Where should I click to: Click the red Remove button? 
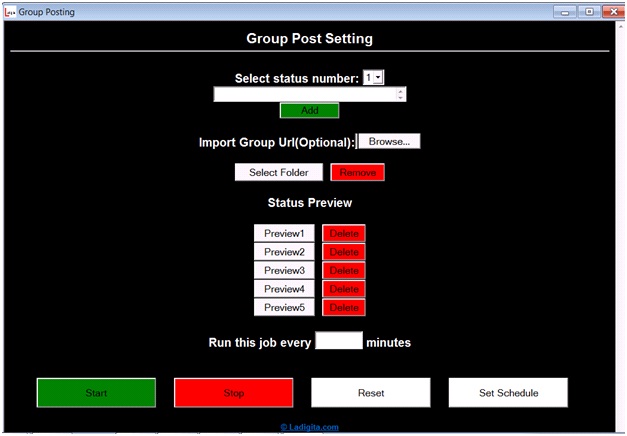pos(357,172)
